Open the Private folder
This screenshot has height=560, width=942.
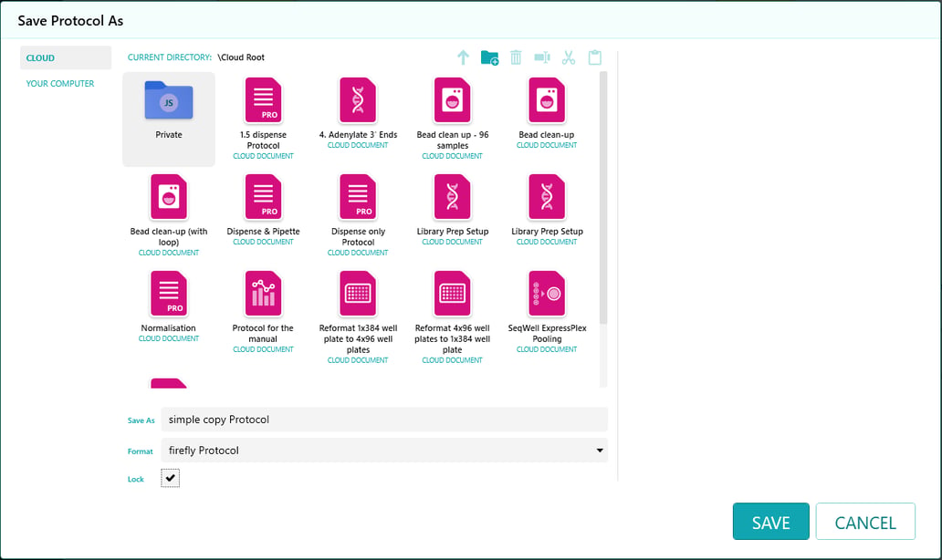[x=169, y=119]
